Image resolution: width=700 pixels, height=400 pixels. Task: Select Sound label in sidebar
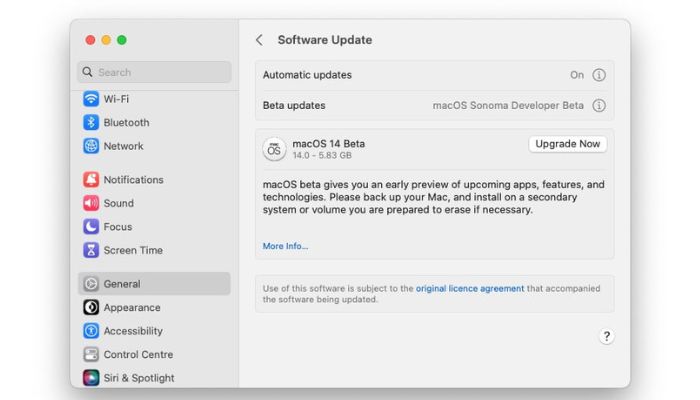[118, 203]
